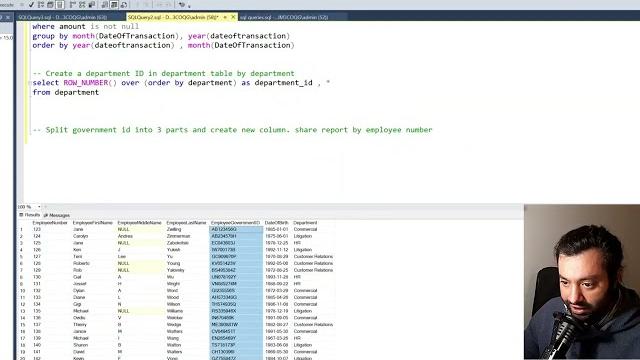Collapse the select ROW_NUMBER query outline toggle
This screenshot has height=360, width=640.
pyautogui.click(x=30, y=83)
